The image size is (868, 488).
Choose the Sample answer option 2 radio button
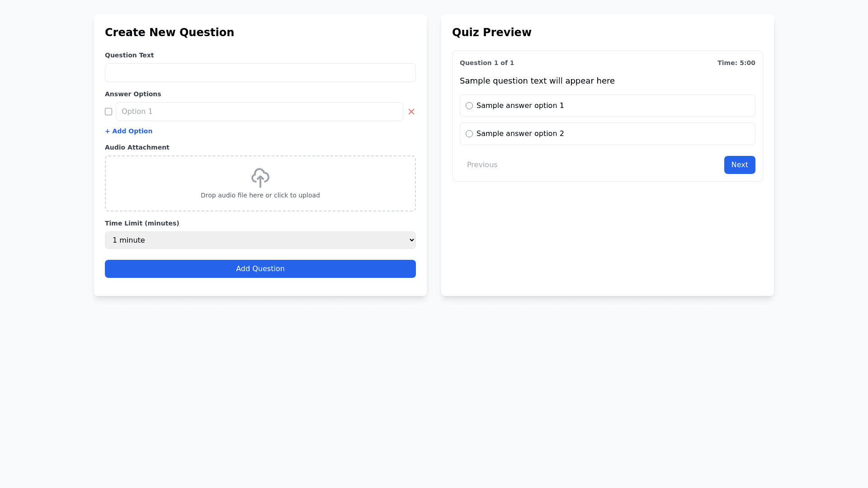tap(469, 134)
